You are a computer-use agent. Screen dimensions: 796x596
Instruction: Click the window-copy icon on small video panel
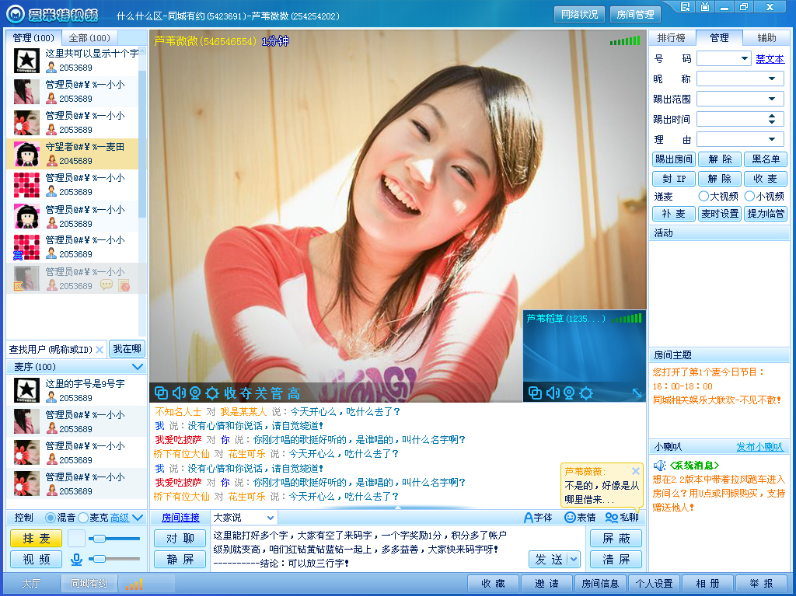click(535, 393)
